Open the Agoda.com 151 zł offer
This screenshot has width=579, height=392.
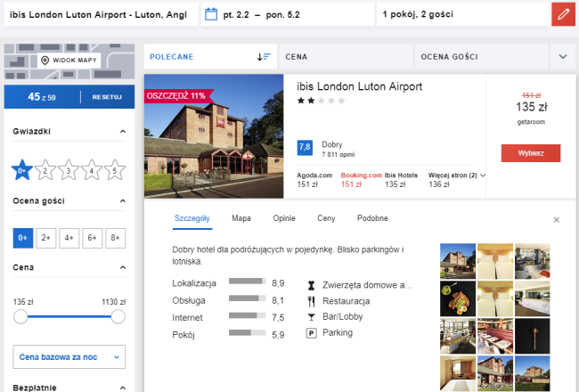pos(314,180)
